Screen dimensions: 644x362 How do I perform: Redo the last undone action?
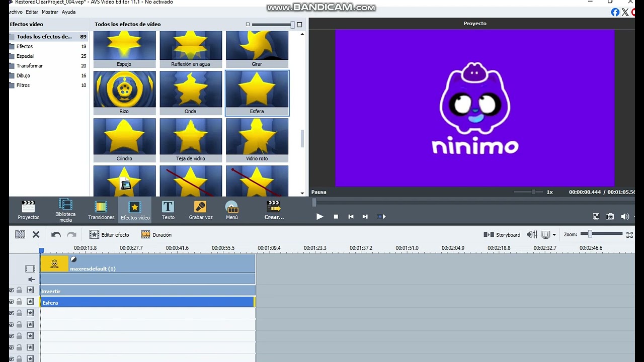pyautogui.click(x=71, y=234)
